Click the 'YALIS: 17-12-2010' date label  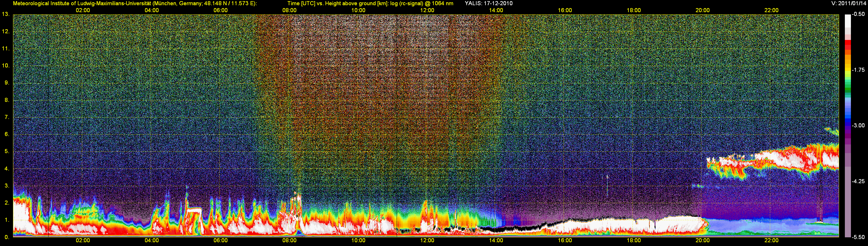489,3
